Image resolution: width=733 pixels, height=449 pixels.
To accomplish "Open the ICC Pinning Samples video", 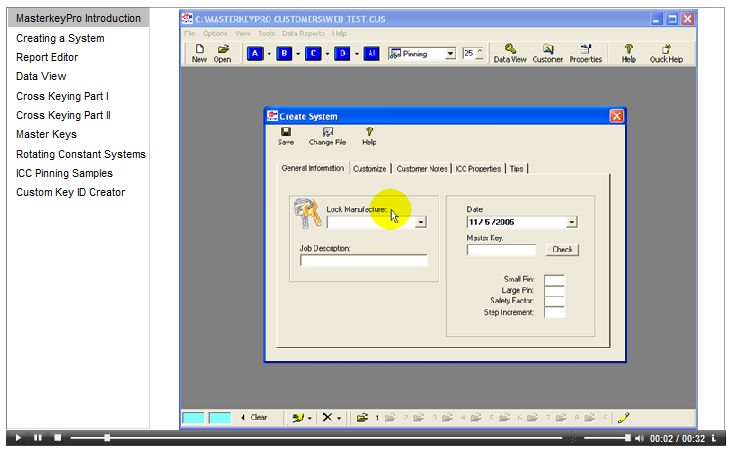I will click(x=65, y=174).
